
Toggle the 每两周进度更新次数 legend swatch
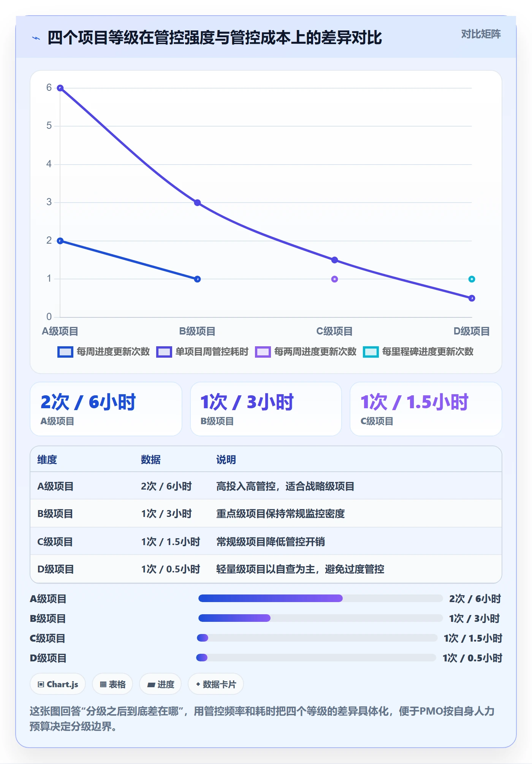(x=263, y=352)
